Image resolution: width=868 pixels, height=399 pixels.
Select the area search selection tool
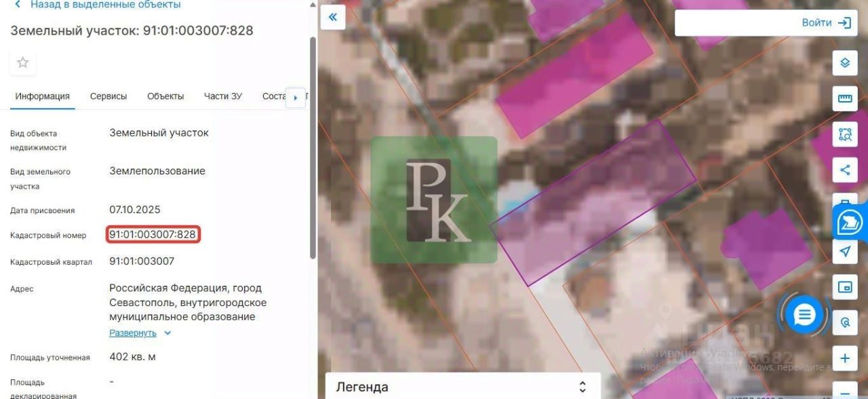[x=845, y=134]
